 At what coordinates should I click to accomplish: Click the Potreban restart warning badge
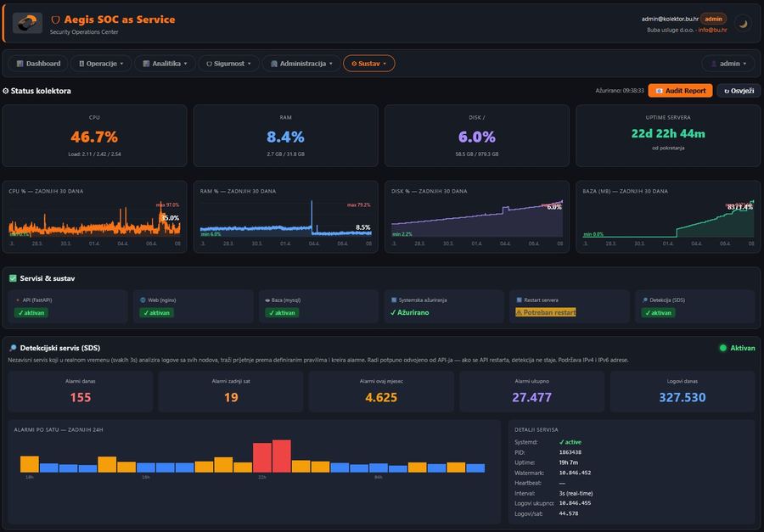pos(545,312)
